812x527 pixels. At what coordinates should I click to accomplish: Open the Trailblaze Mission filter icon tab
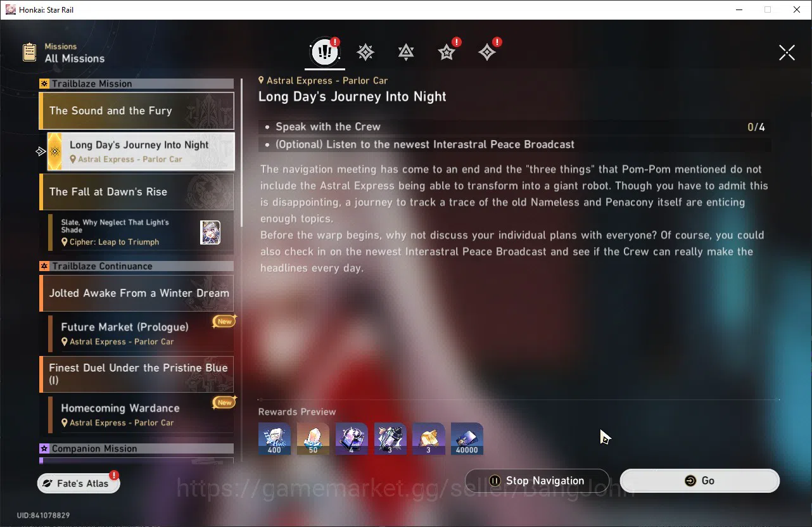(365, 53)
